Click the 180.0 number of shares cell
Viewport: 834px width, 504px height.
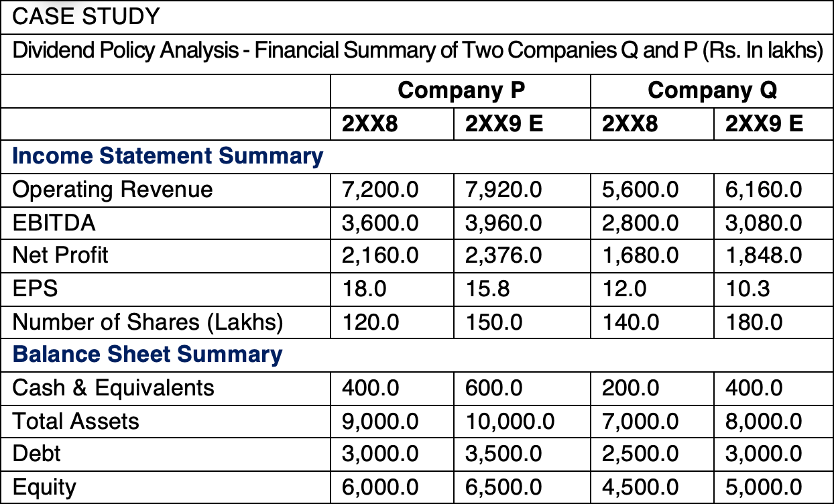click(774, 322)
